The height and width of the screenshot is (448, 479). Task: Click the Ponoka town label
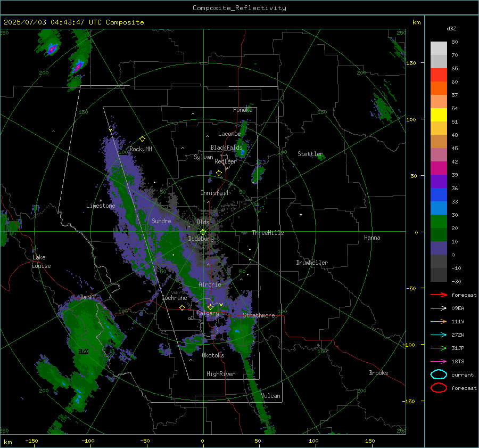pos(243,110)
